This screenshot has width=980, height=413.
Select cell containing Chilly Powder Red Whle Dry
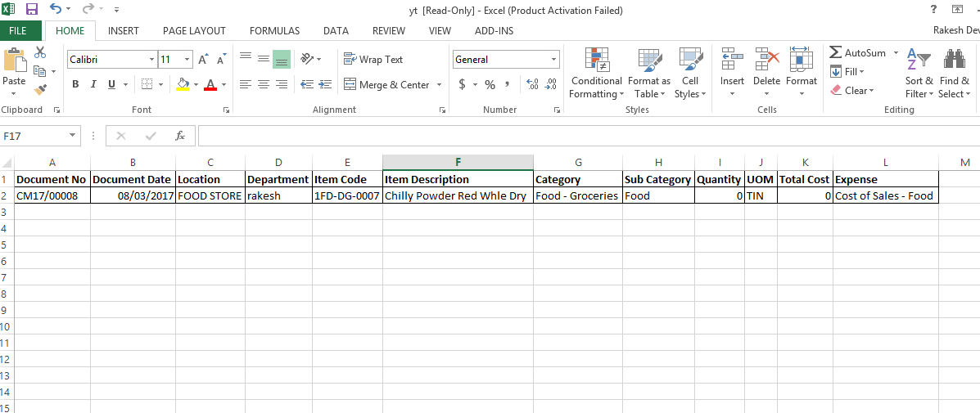(457, 195)
